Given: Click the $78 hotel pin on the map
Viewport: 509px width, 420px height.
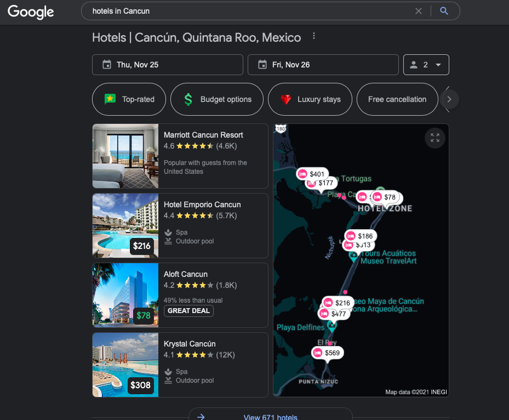Looking at the screenshot, I should [x=385, y=197].
